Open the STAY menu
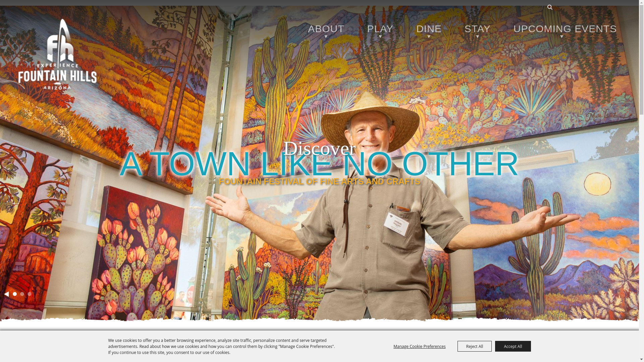644x362 pixels. 477,29
